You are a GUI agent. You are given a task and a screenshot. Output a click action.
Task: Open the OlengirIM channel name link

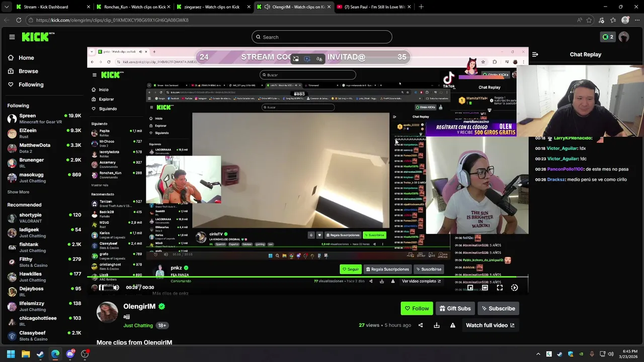[139, 306]
